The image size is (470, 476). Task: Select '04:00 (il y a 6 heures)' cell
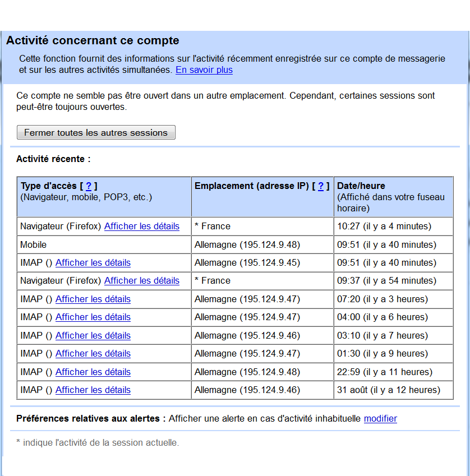click(x=394, y=317)
